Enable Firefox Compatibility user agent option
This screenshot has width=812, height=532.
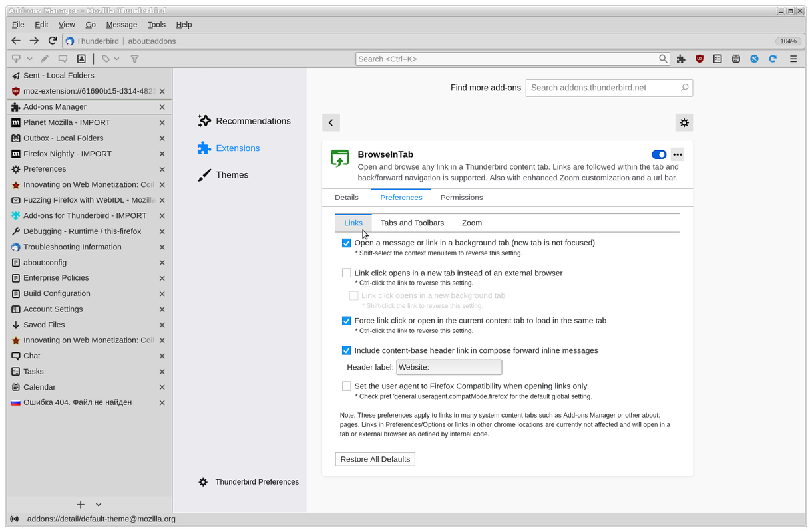(346, 386)
